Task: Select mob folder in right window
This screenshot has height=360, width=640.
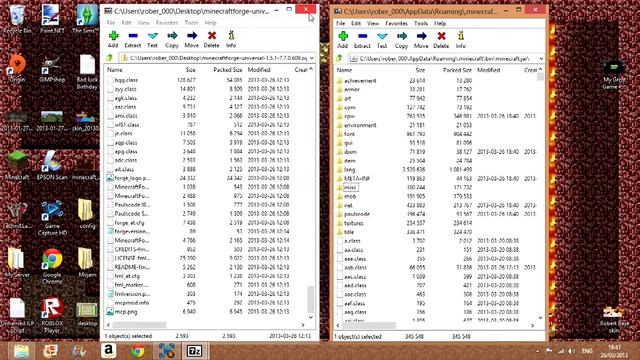Action: [346, 196]
